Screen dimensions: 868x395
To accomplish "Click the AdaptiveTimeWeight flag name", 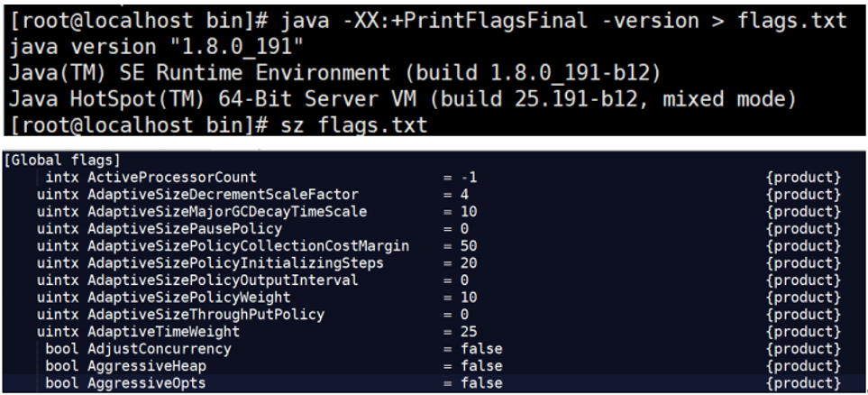I will 163,332.
